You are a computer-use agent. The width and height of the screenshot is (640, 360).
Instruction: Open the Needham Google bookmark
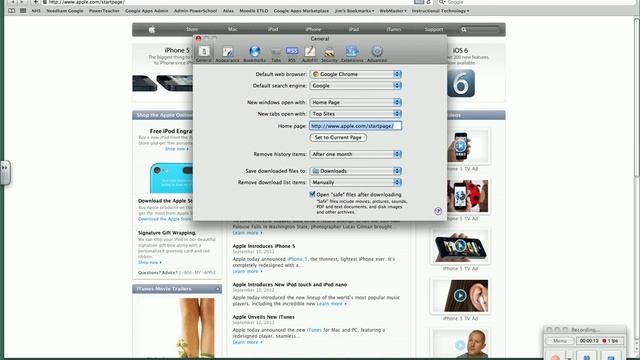(64, 11)
